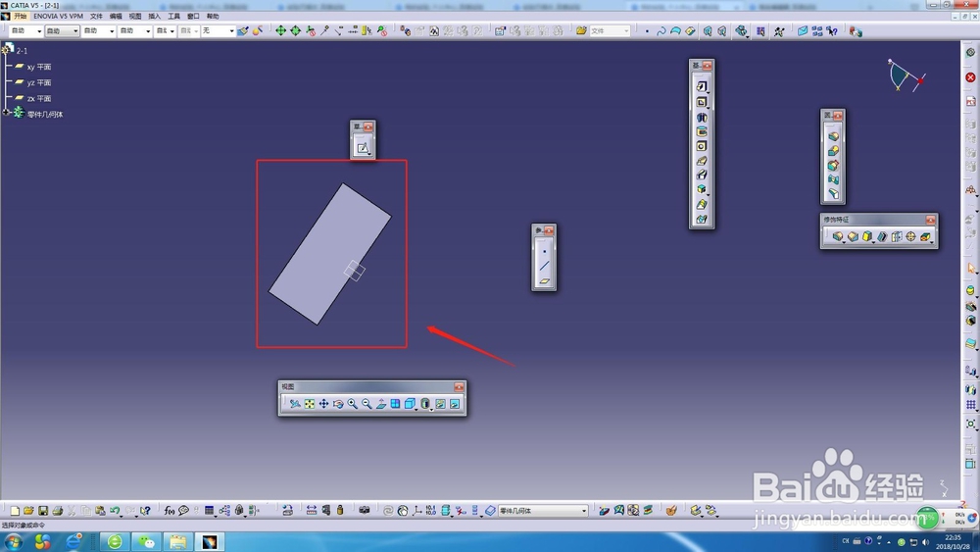Click the Rib icon in sketch-based features toolbar
Screen dimensions: 980x552
tap(702, 161)
